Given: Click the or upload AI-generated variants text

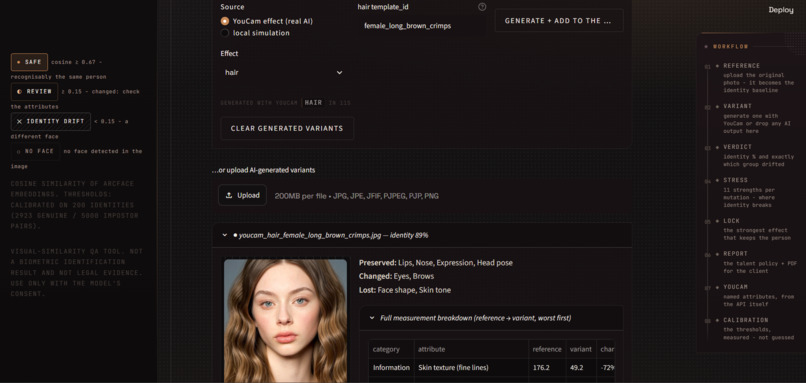Looking at the screenshot, I should click(x=264, y=170).
